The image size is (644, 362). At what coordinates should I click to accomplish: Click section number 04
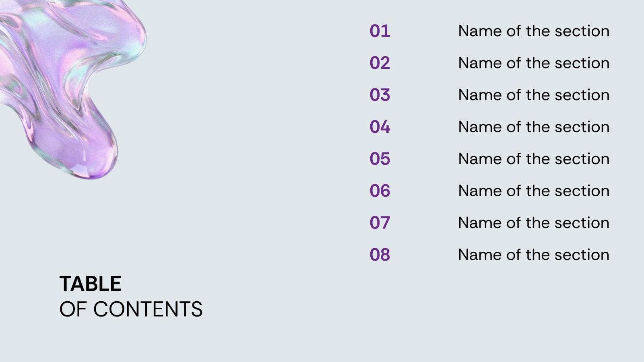pos(380,127)
